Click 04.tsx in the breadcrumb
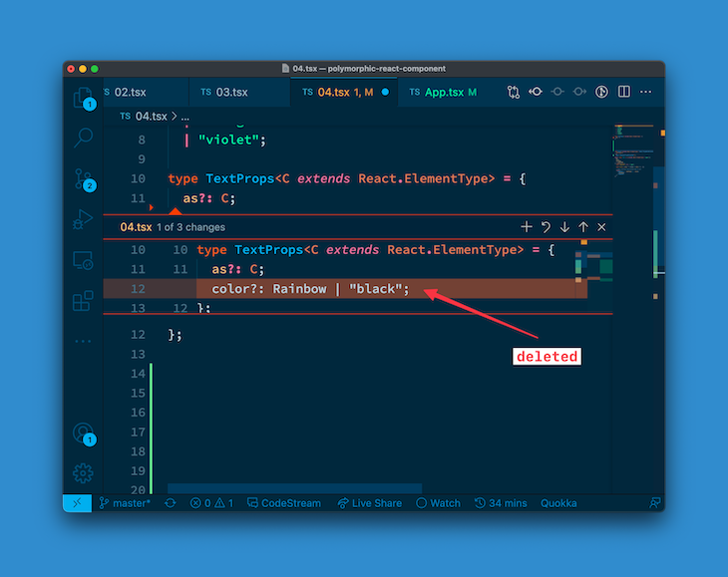The height and width of the screenshot is (577, 728). [x=151, y=116]
